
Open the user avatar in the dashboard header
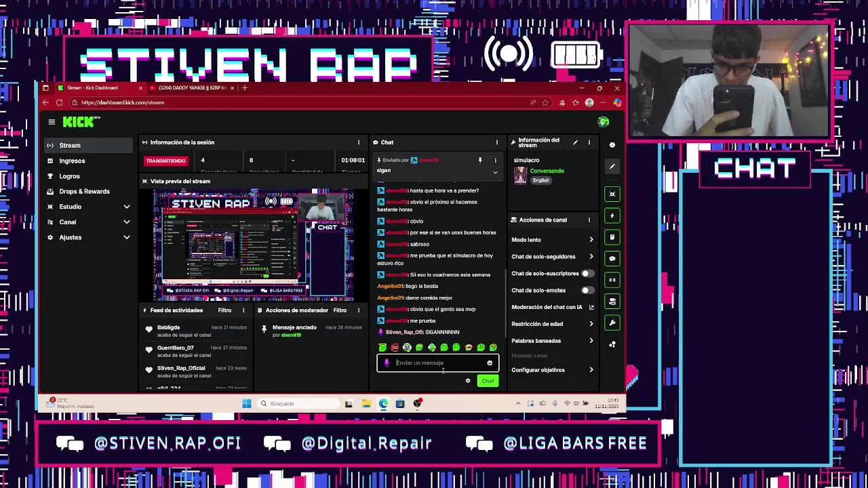[604, 122]
